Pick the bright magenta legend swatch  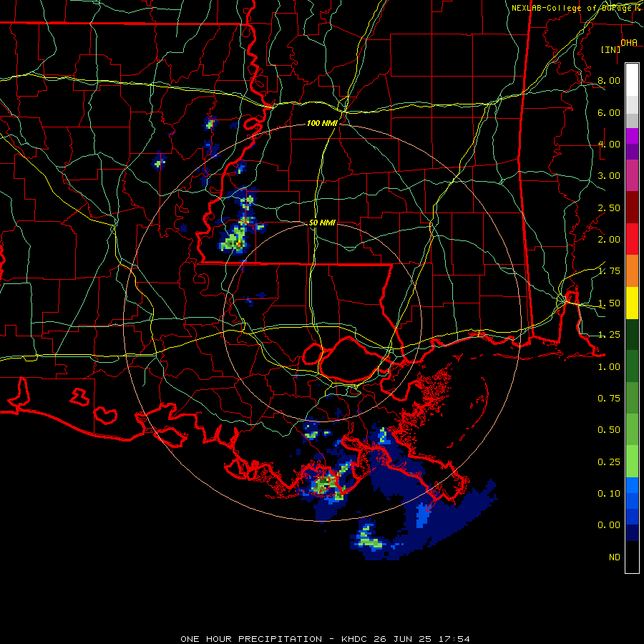tap(632, 136)
